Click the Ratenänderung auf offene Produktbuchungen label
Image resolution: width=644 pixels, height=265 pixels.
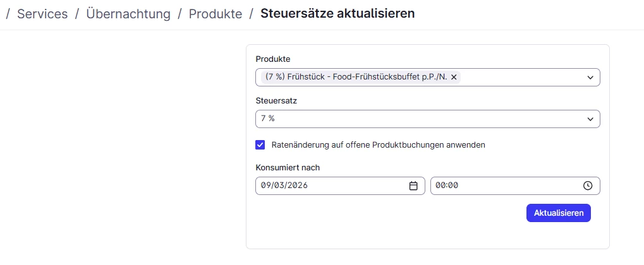[378, 144]
